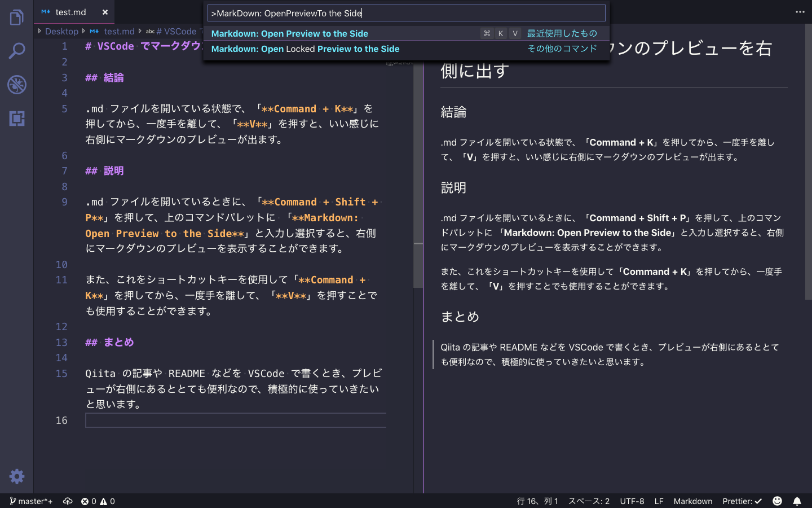Open the UTF-8 encoding selector

point(632,501)
